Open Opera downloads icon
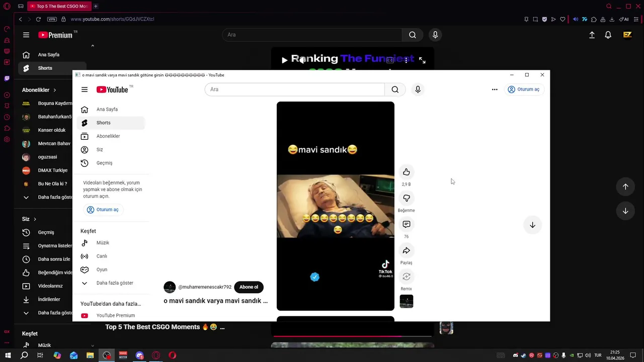This screenshot has width=644, height=362. (x=612, y=19)
